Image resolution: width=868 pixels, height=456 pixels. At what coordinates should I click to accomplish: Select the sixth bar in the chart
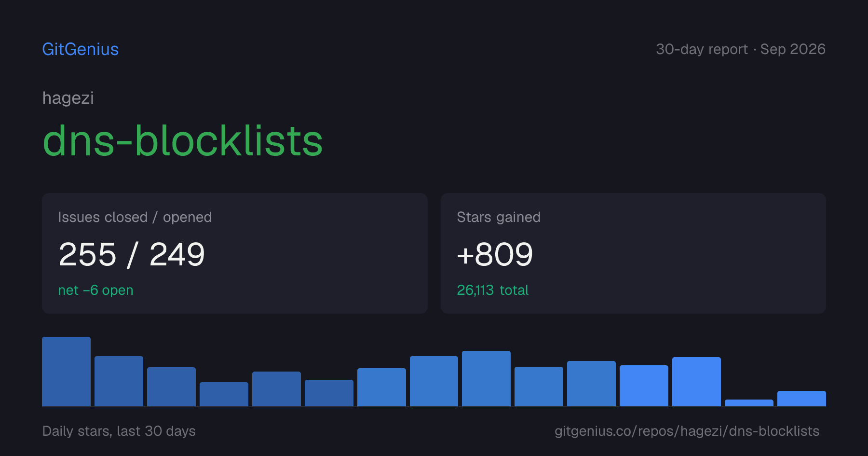tap(329, 393)
